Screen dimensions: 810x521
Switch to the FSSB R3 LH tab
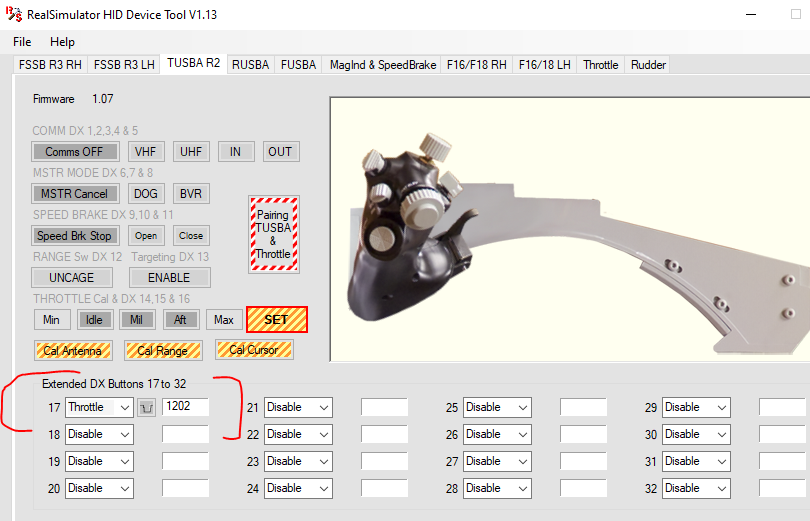point(124,65)
